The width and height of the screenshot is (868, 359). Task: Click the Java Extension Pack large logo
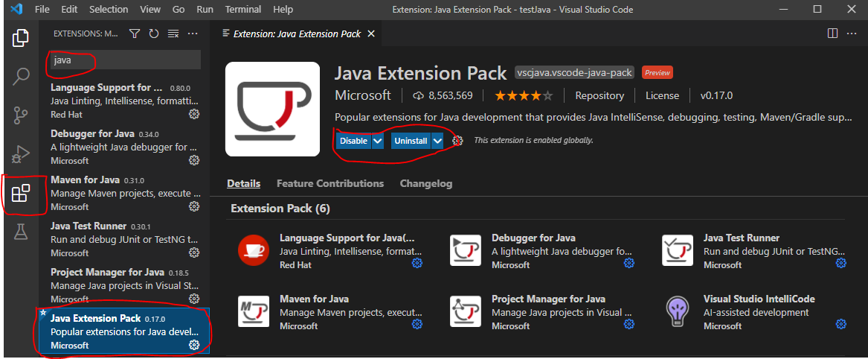[x=272, y=109]
